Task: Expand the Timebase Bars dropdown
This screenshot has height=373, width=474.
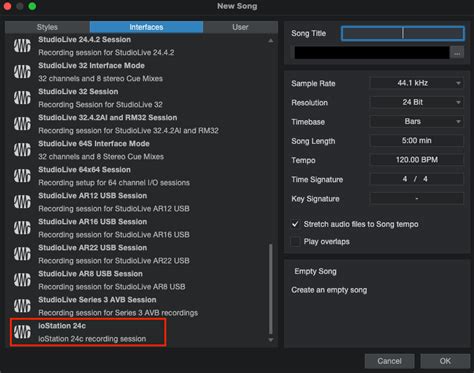Action: pos(416,121)
